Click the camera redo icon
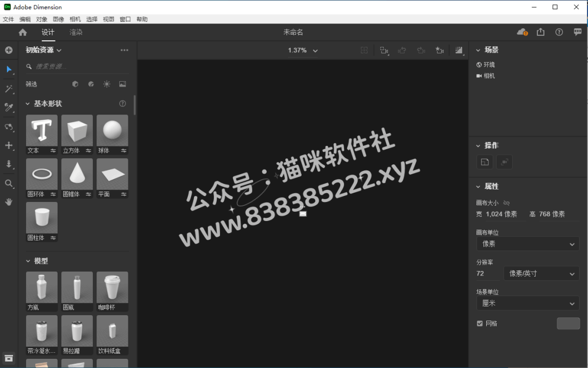The height and width of the screenshot is (368, 588). pos(421,50)
